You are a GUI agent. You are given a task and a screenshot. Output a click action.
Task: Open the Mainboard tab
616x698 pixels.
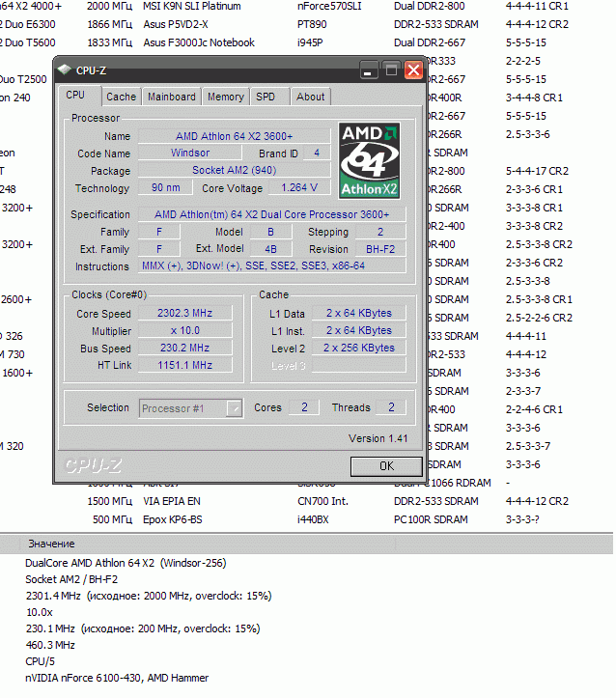(172, 97)
